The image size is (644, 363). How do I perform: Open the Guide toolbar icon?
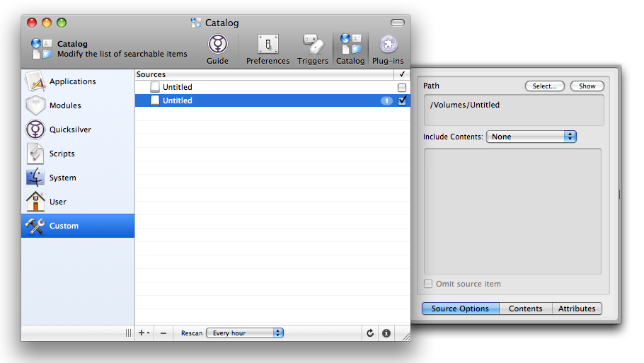tap(218, 50)
